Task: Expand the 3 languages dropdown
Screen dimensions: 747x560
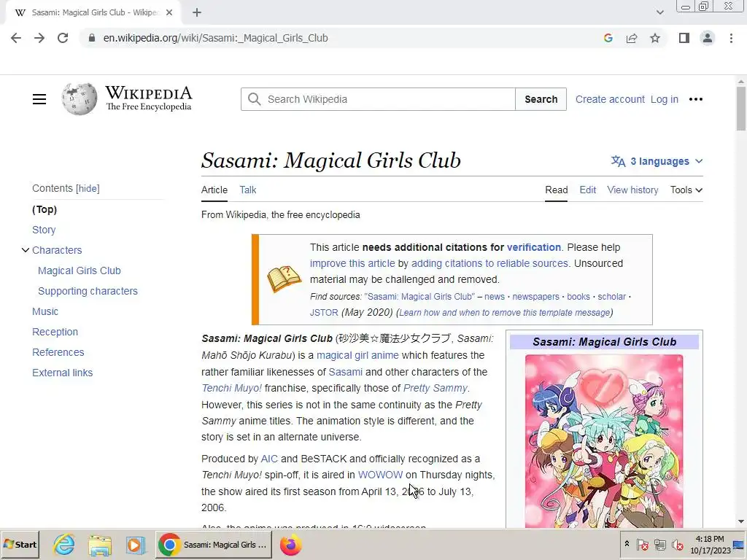Action: pos(657,161)
